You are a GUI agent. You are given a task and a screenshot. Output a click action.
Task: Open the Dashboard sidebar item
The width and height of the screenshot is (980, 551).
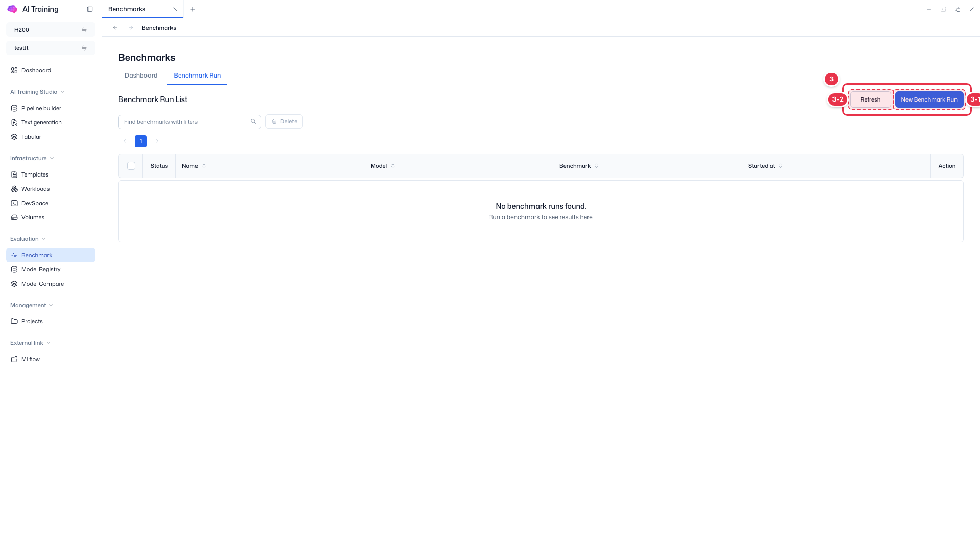51,70
